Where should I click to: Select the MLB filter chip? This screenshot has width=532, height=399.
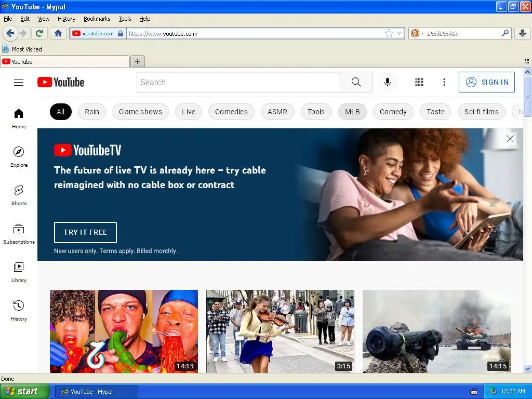tap(352, 112)
